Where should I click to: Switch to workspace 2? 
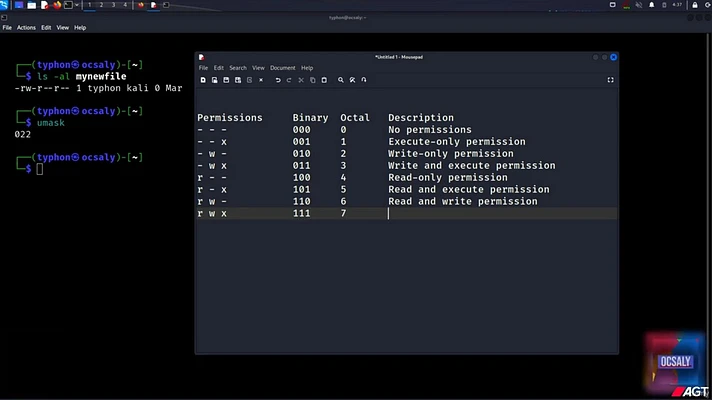point(101,5)
